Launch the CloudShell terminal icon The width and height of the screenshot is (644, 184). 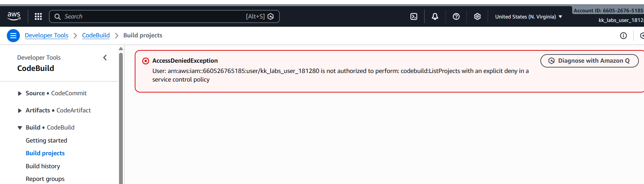pos(414,16)
